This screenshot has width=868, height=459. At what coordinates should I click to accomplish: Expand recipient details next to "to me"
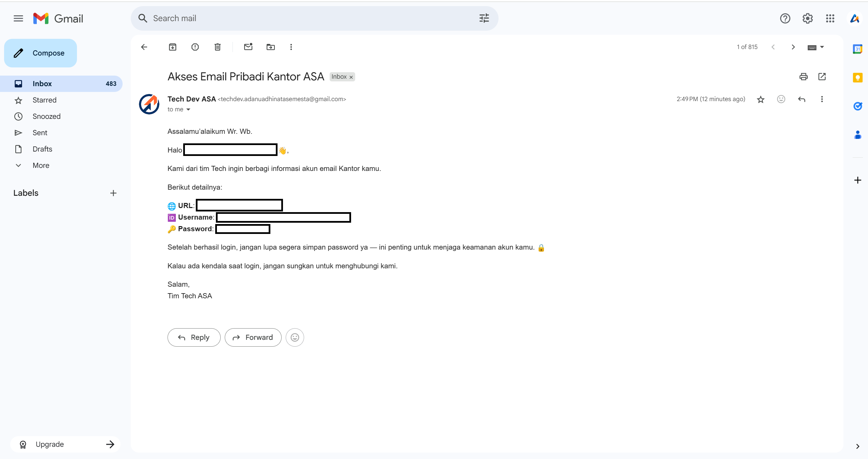tap(188, 110)
